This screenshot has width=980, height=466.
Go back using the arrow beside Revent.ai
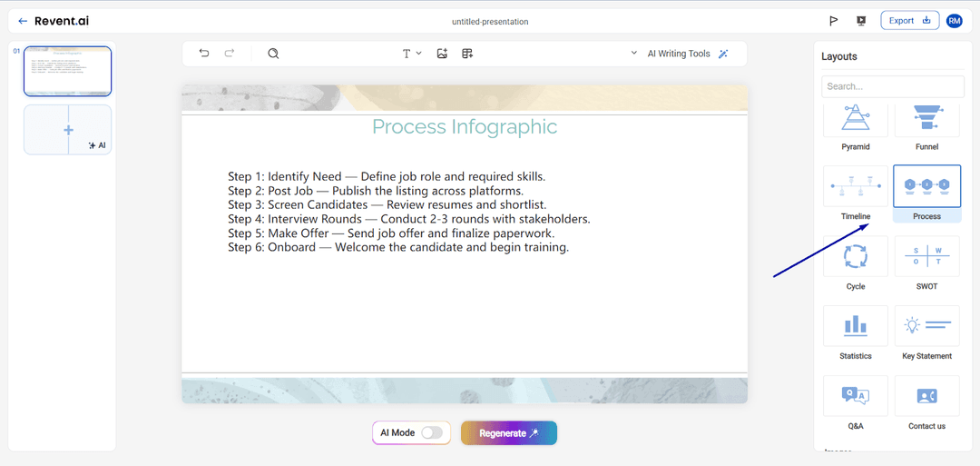(23, 21)
